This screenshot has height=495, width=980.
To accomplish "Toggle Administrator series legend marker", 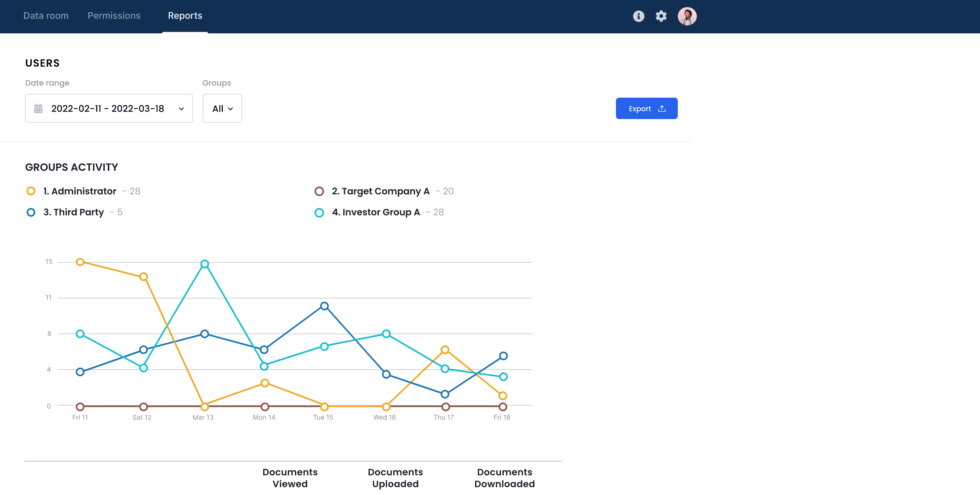I will [31, 191].
